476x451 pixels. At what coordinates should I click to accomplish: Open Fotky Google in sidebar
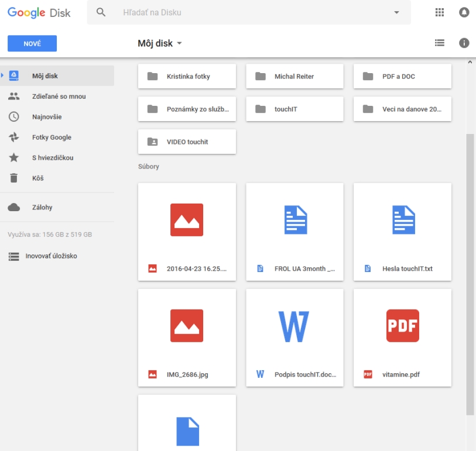pos(52,137)
